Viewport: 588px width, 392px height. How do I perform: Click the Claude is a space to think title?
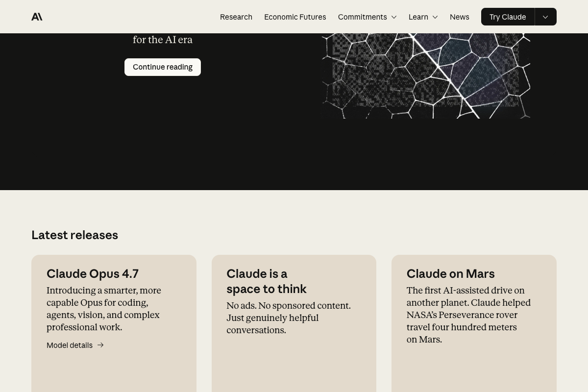point(267,281)
